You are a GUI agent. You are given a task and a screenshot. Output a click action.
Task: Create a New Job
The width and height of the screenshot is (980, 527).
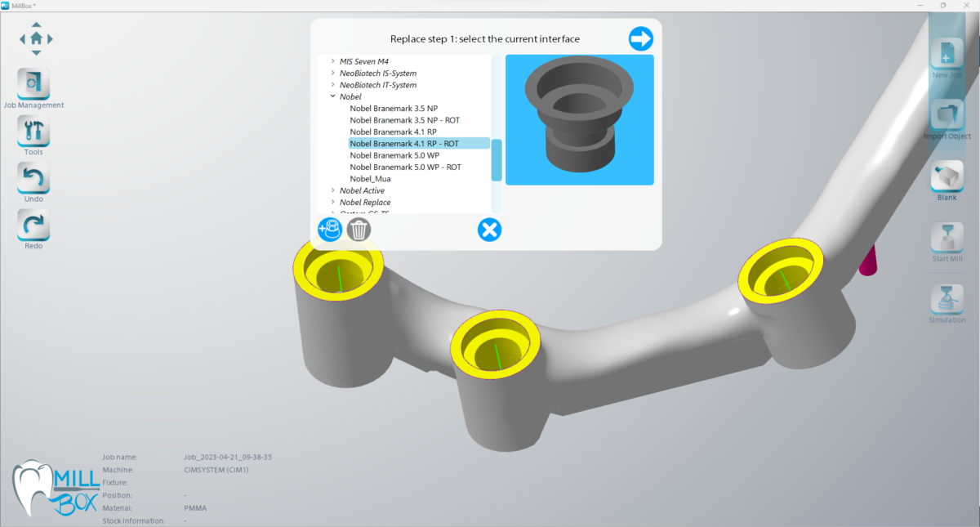pyautogui.click(x=947, y=54)
